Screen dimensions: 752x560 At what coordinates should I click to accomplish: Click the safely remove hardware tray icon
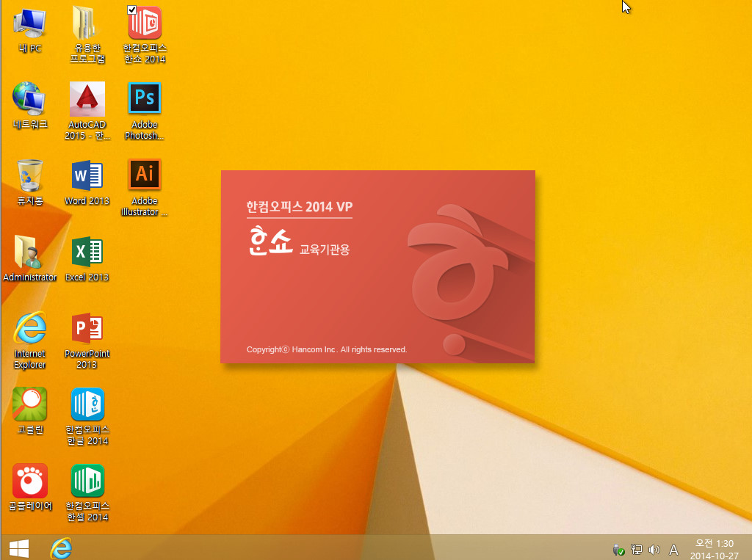pos(618,550)
